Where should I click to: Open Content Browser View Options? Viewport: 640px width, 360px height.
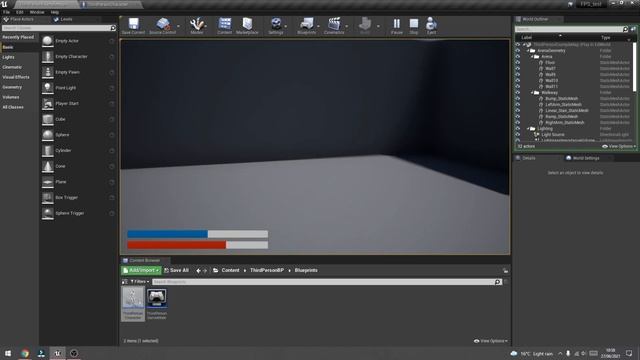pos(491,341)
